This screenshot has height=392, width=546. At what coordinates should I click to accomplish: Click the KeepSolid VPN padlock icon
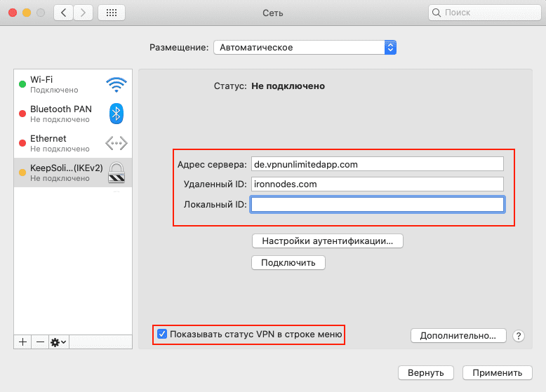(116, 173)
